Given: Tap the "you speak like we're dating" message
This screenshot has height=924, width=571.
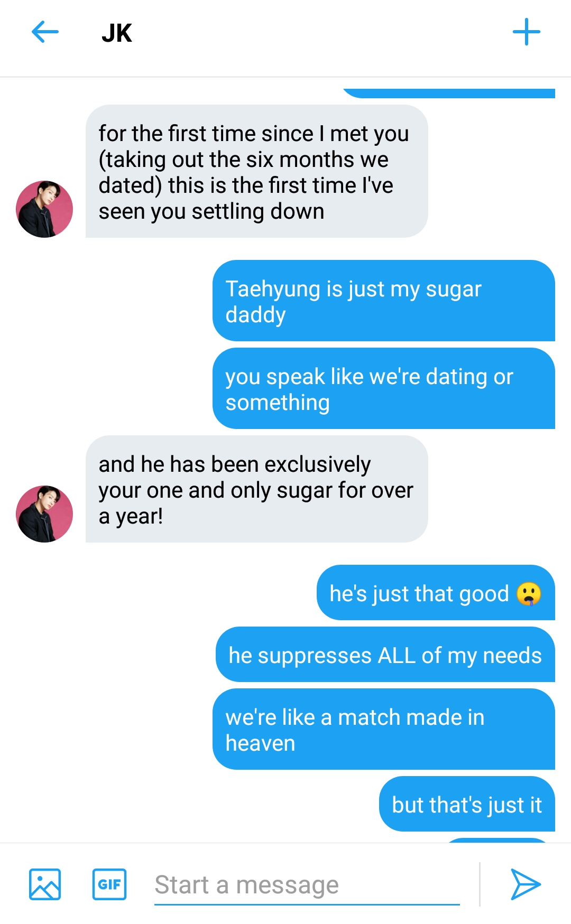Looking at the screenshot, I should (x=383, y=389).
